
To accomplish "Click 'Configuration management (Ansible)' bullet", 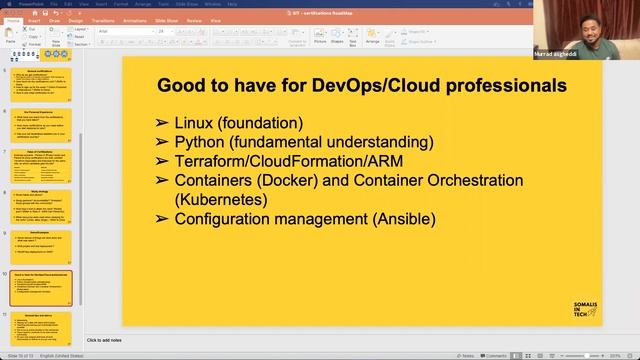I will click(305, 219).
